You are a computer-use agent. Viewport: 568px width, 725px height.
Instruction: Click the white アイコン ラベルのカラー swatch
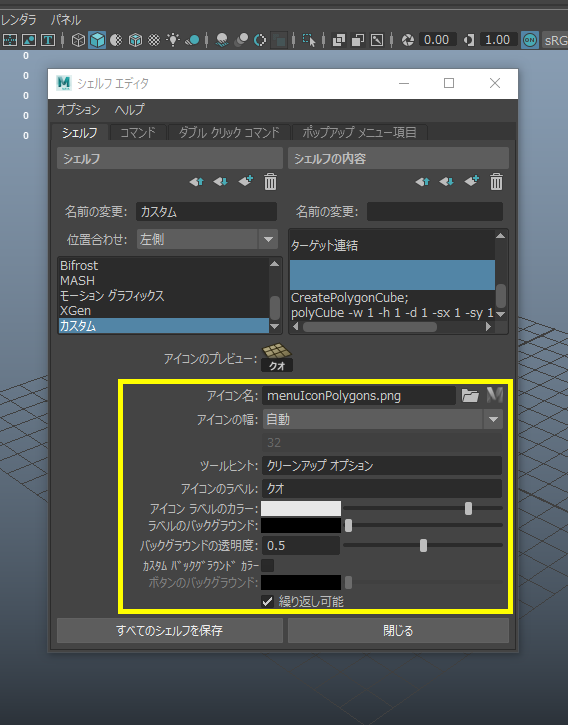coord(301,508)
